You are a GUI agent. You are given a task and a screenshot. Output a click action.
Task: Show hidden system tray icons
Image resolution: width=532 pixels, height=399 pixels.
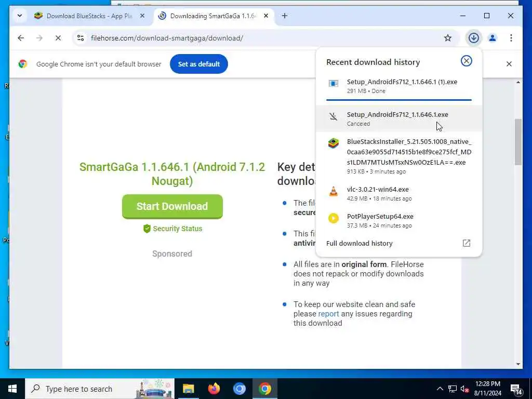(x=440, y=389)
